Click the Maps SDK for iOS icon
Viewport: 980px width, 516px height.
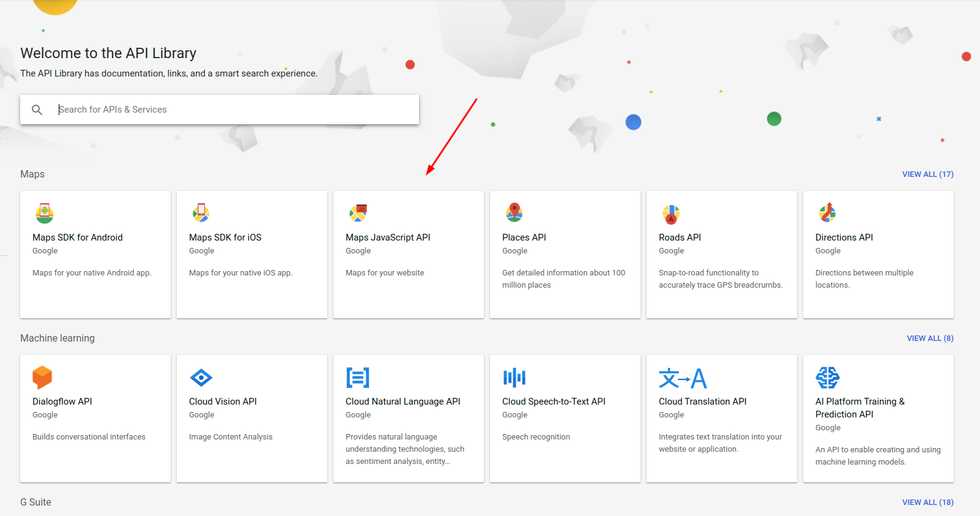click(x=201, y=213)
